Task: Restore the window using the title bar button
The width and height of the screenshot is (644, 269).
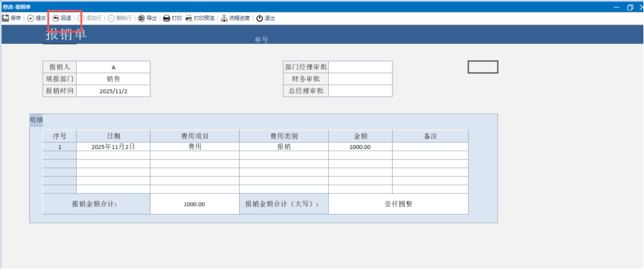Action: click(x=630, y=7)
